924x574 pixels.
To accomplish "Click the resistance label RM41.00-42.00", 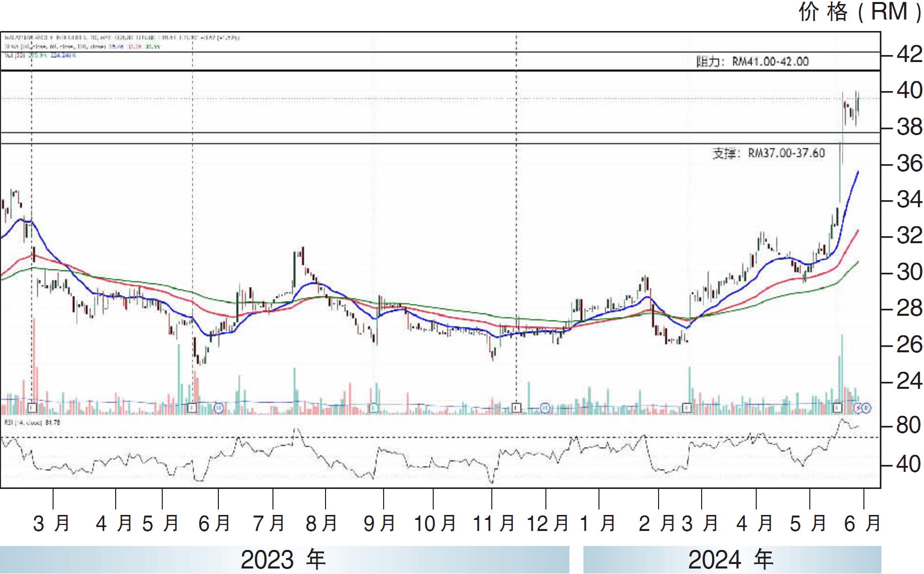I will (x=752, y=62).
